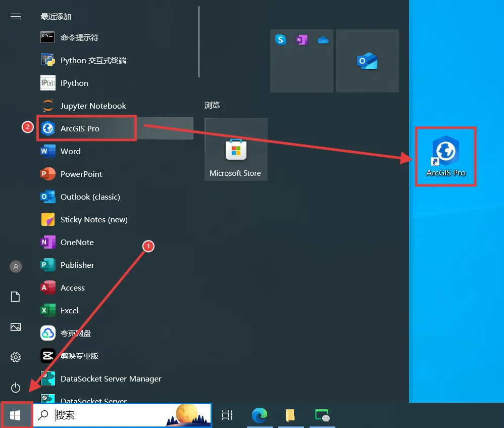504x428 pixels.
Task: Launch 夸克网盘 from the app list
Action: click(116, 333)
